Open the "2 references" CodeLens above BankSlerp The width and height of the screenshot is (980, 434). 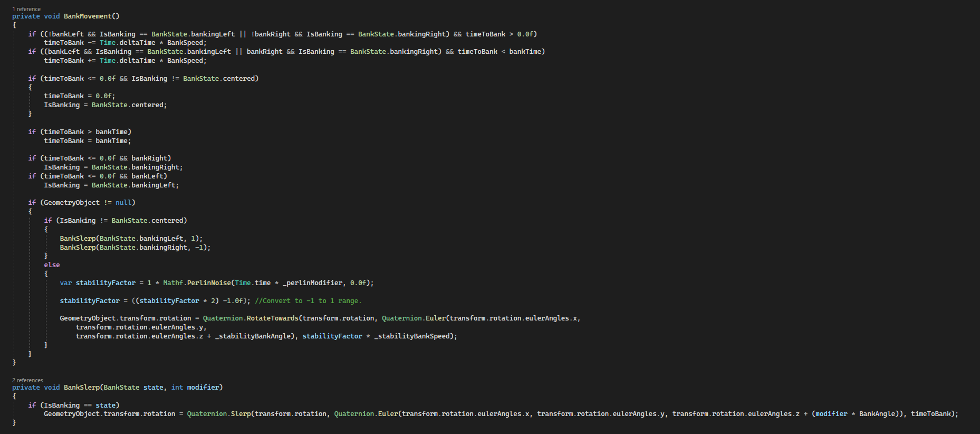click(x=28, y=380)
